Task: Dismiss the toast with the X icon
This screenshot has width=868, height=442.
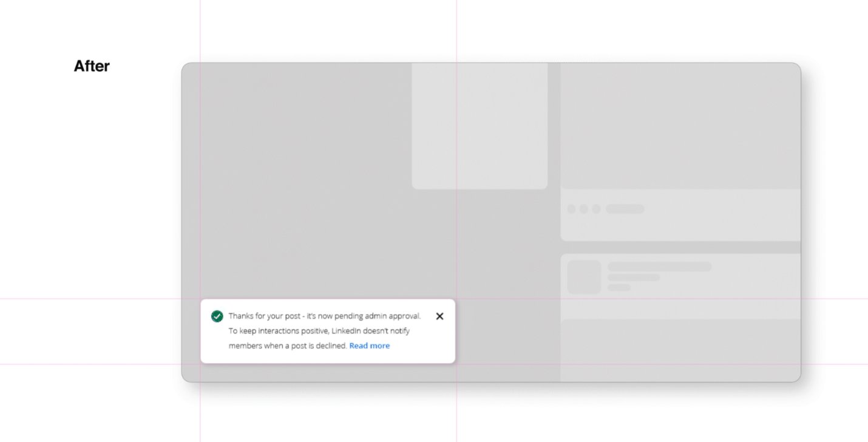Action: 440,316
